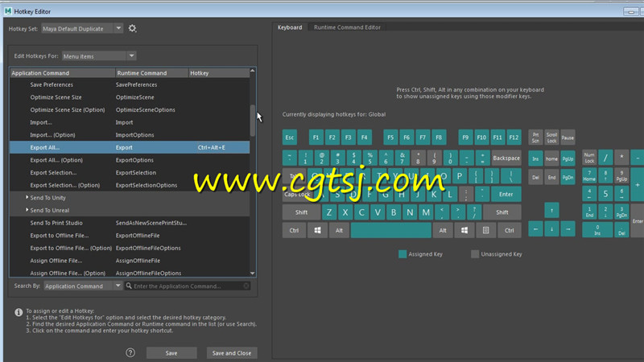Select Export Selection... (Option) row
This screenshot has width=644, height=362.
[130, 185]
